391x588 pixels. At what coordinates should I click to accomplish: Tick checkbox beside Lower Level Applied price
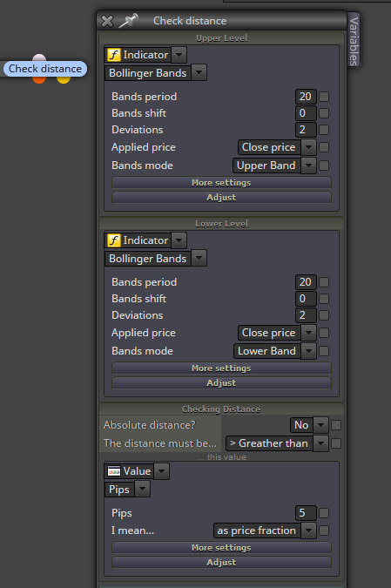point(324,333)
